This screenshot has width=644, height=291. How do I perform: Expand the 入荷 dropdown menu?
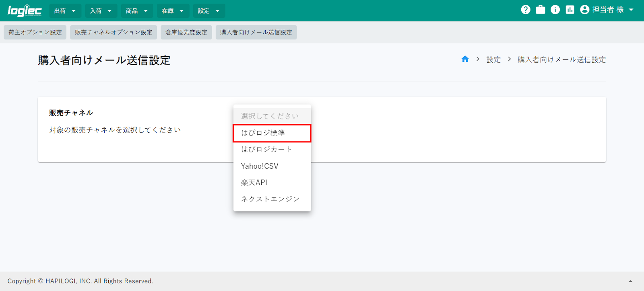pos(101,11)
